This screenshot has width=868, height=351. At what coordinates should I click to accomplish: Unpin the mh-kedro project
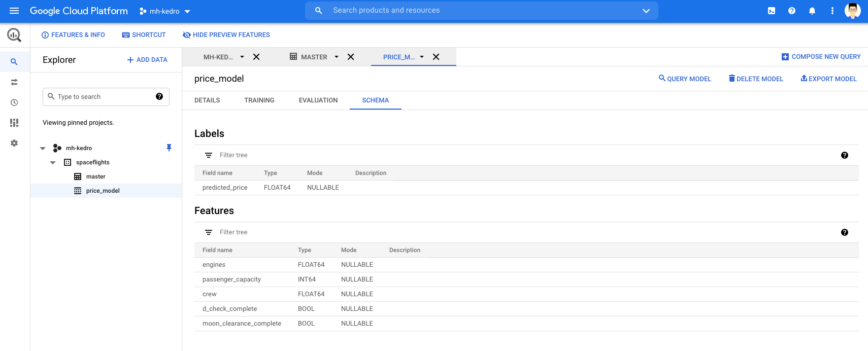pyautogui.click(x=169, y=148)
